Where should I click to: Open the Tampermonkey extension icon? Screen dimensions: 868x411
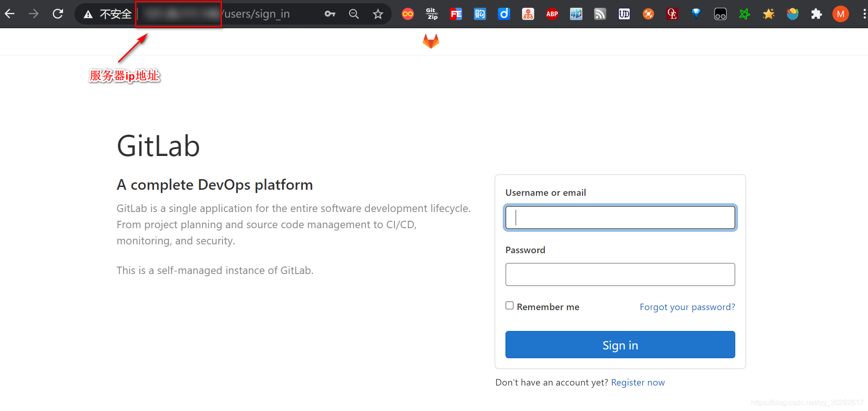(720, 14)
